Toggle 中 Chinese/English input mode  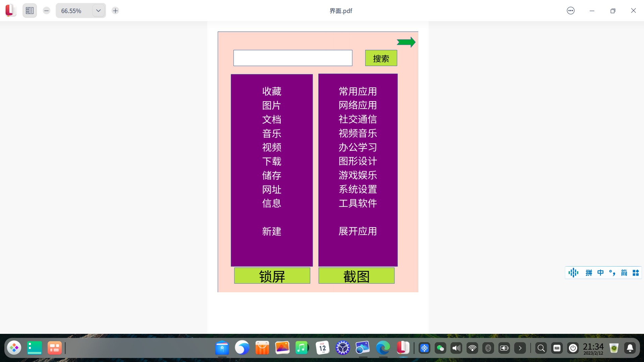600,273
